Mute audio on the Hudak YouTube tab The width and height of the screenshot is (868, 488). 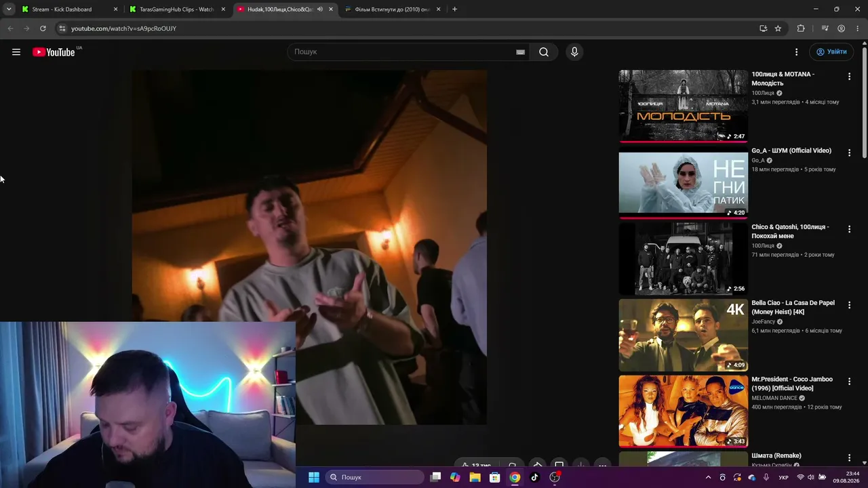[x=320, y=9]
